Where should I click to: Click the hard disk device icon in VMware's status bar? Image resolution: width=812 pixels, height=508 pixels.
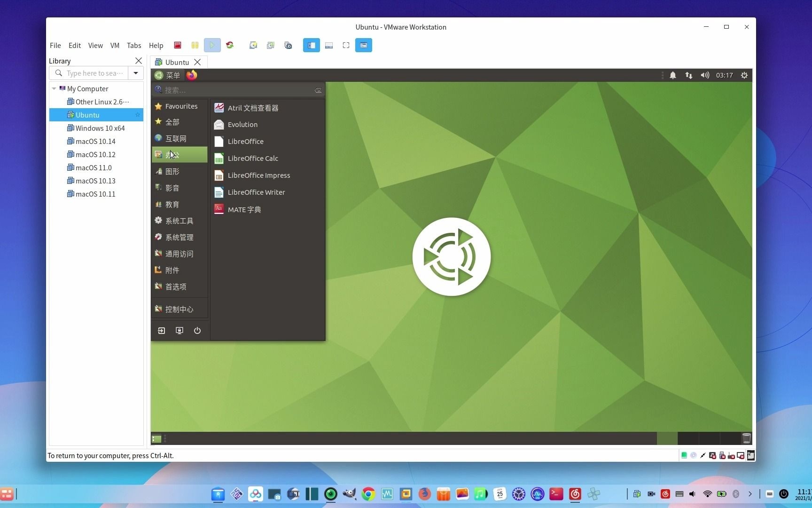684,455
